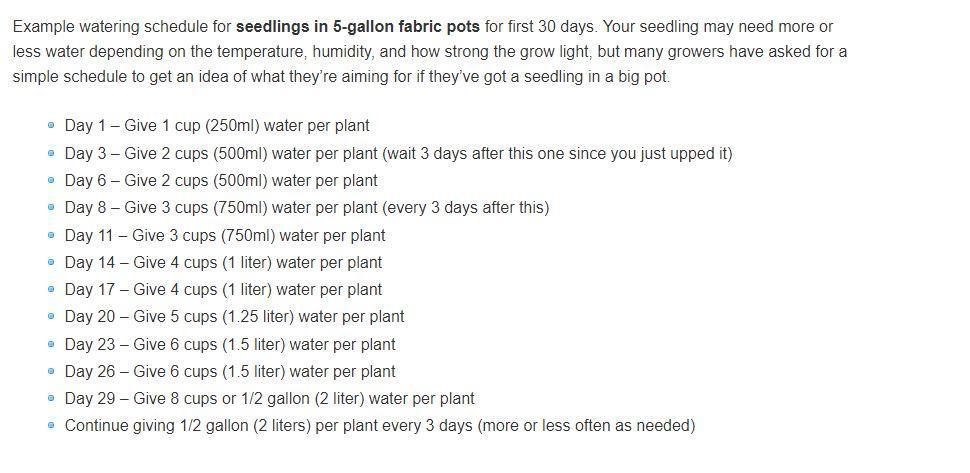The image size is (970, 473).
Task: Click the bullet marker beside Day 23
Action: [51, 345]
